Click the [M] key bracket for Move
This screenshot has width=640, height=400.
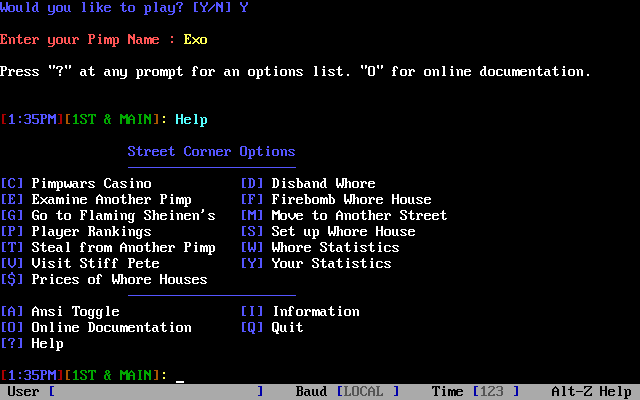252,215
